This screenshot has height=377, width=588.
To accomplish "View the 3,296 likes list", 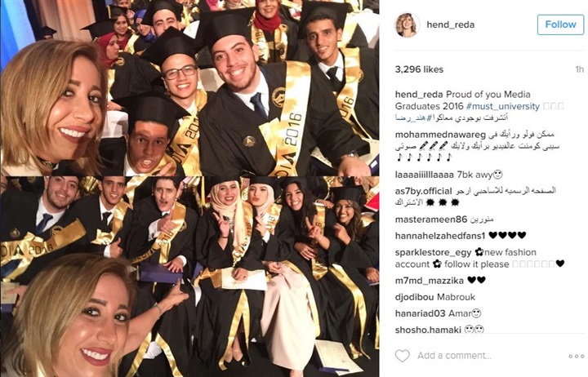I will 419,69.
